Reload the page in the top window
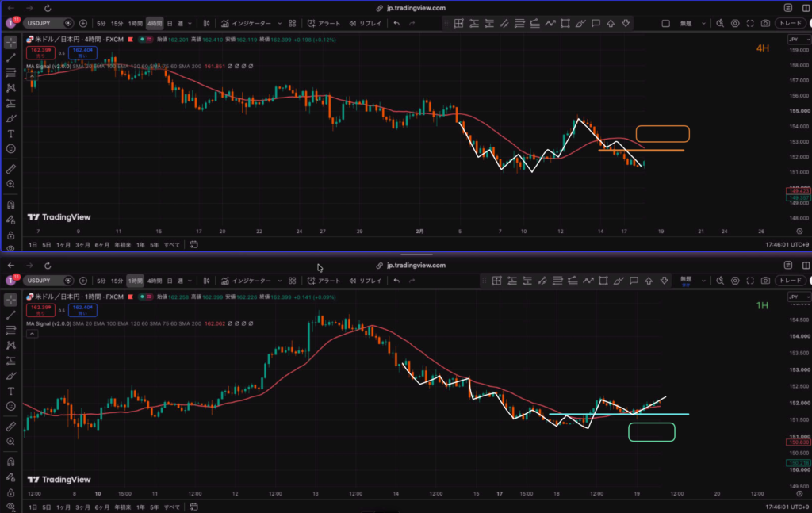 pyautogui.click(x=48, y=8)
